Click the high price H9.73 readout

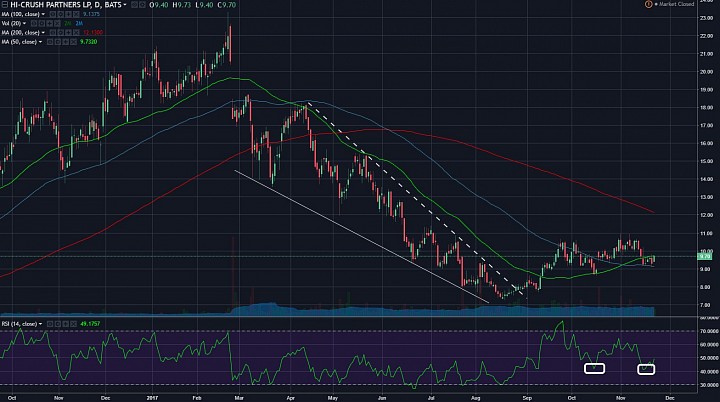(x=182, y=5)
